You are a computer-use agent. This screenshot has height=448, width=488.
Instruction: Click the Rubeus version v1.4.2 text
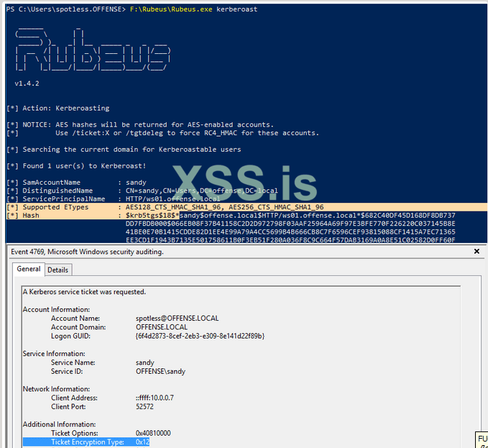click(x=27, y=83)
